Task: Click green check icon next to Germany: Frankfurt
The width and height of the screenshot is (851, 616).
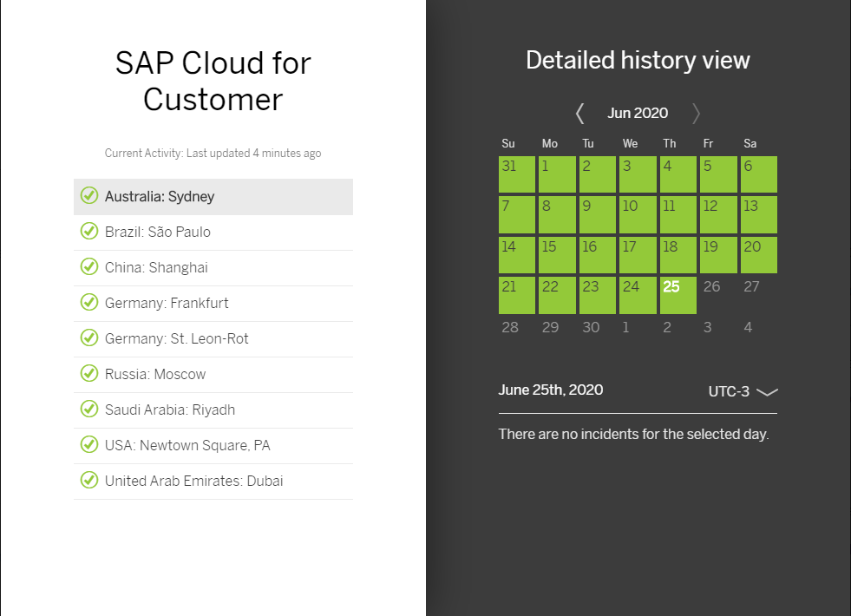Action: coord(89,302)
